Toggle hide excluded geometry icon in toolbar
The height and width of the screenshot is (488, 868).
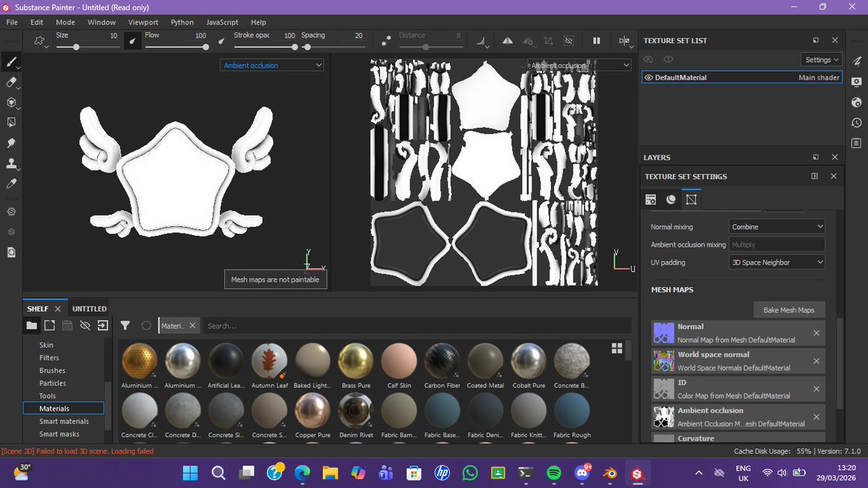569,41
